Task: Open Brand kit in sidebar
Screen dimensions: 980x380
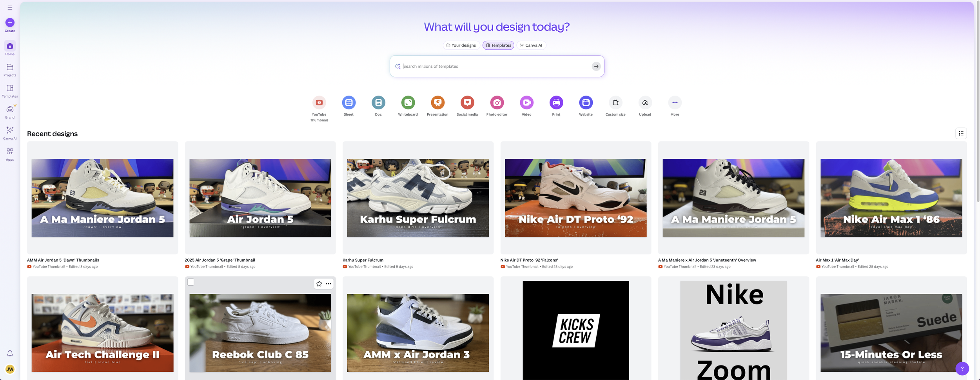Action: coord(10,112)
